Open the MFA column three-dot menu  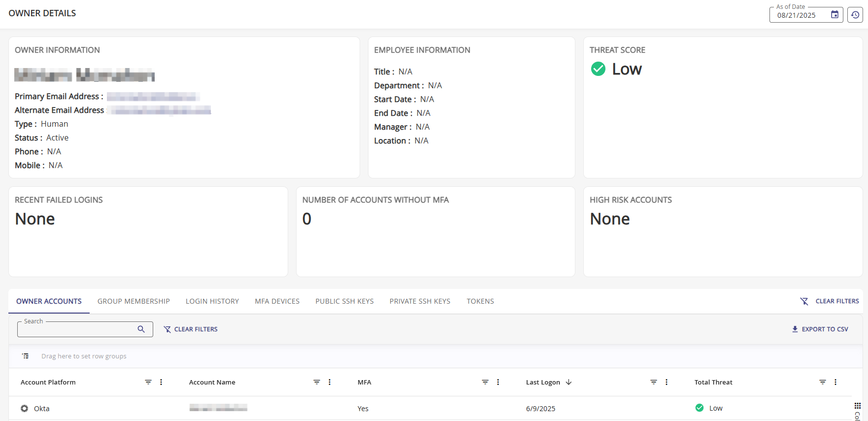498,382
